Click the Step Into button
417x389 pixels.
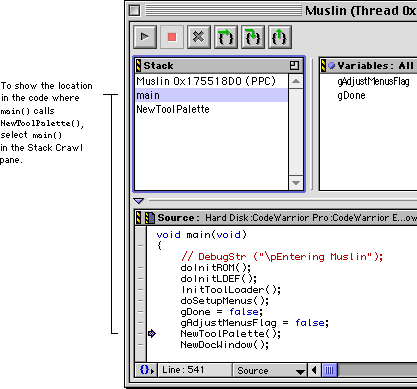pyautogui.click(x=253, y=37)
